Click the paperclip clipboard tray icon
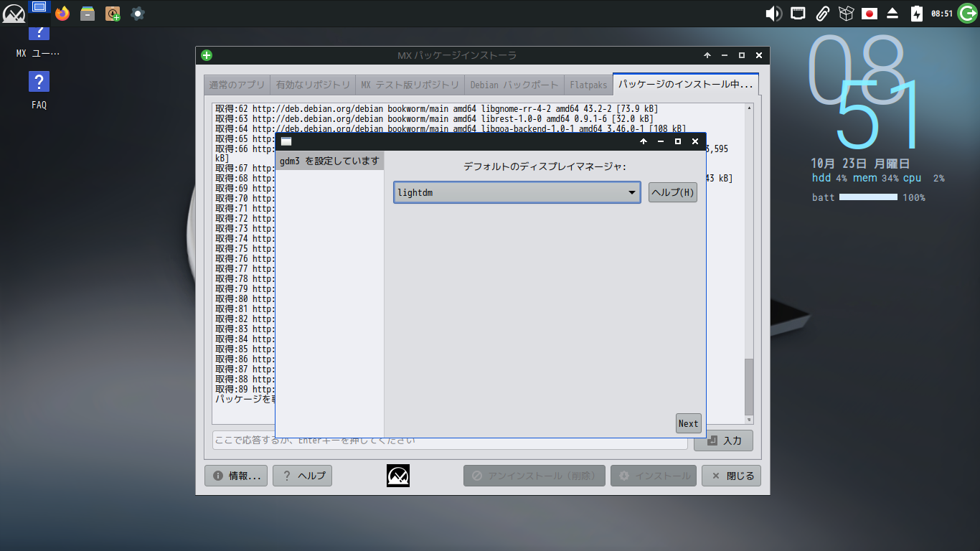980x551 pixels. [822, 13]
